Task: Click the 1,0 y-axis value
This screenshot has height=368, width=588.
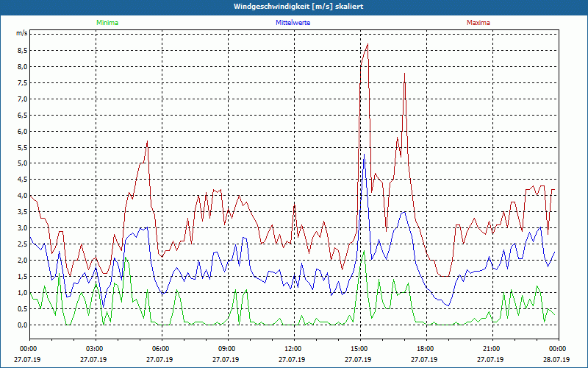Action: 22,292
